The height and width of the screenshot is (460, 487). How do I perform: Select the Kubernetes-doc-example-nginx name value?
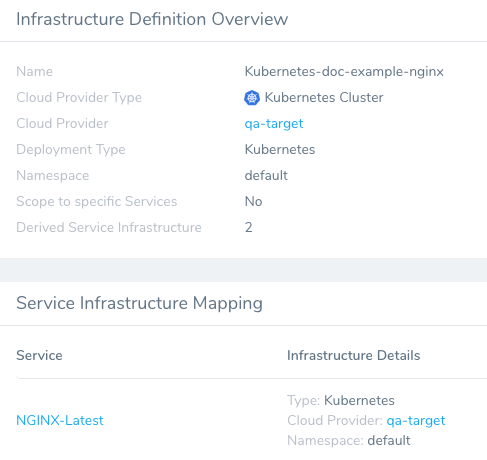[x=344, y=72]
